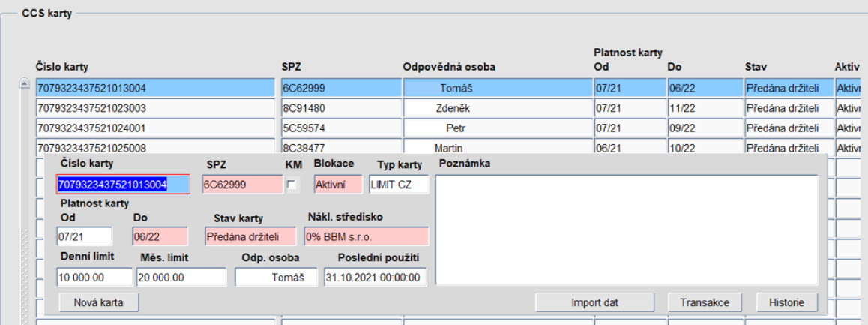The height and width of the screenshot is (325, 868).
Task: Show card Historie
Action: (786, 302)
